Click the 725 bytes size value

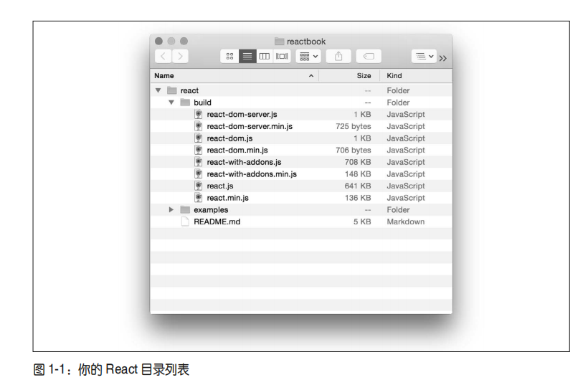click(x=354, y=126)
